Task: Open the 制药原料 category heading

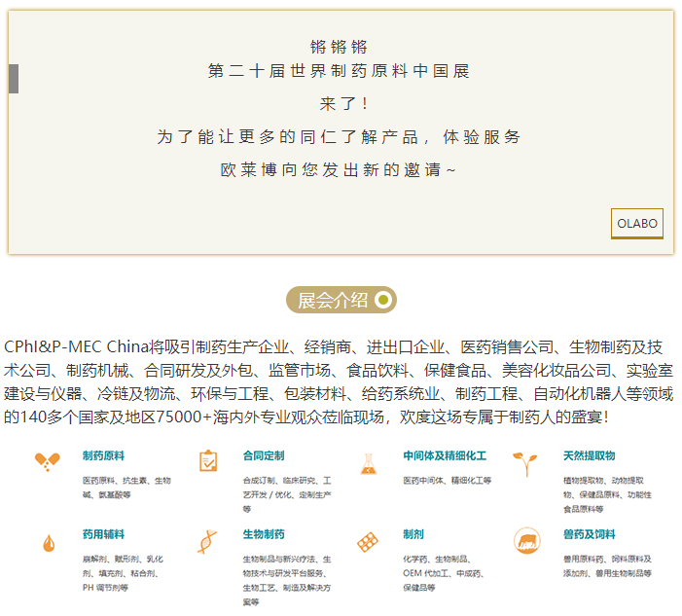Action: [103, 455]
